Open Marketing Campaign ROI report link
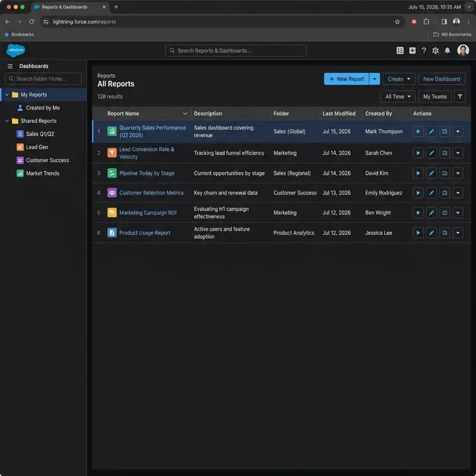The width and height of the screenshot is (476, 476). coord(148,213)
